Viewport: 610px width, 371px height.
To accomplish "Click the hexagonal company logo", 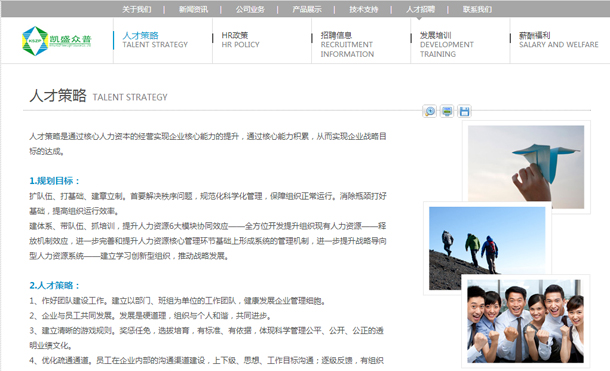I will [x=35, y=41].
